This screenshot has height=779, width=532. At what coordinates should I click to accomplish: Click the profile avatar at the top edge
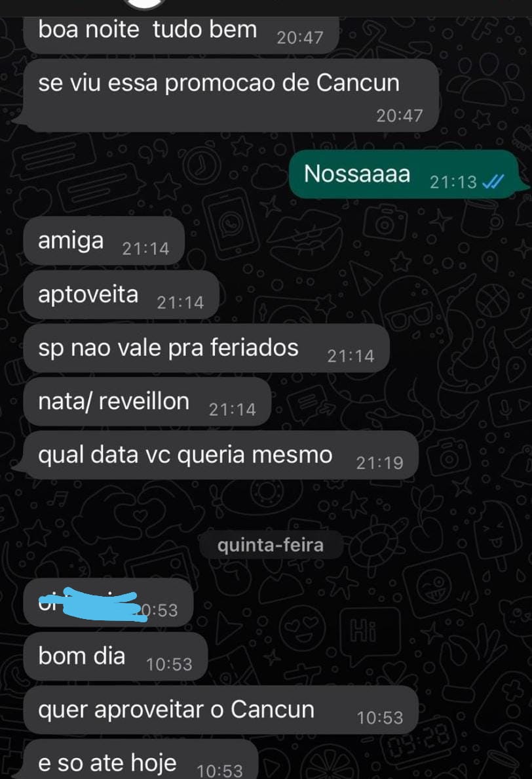pos(145,4)
